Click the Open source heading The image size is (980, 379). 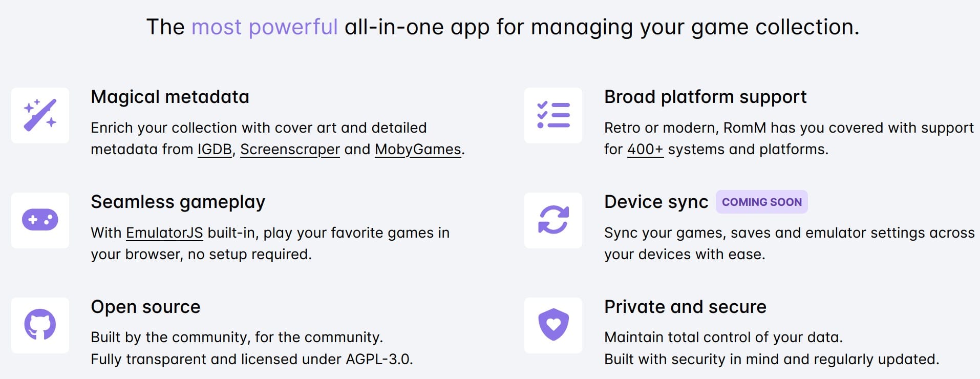point(145,307)
